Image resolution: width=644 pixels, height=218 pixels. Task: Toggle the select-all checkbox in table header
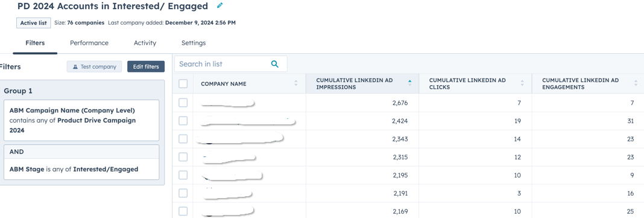(183, 83)
